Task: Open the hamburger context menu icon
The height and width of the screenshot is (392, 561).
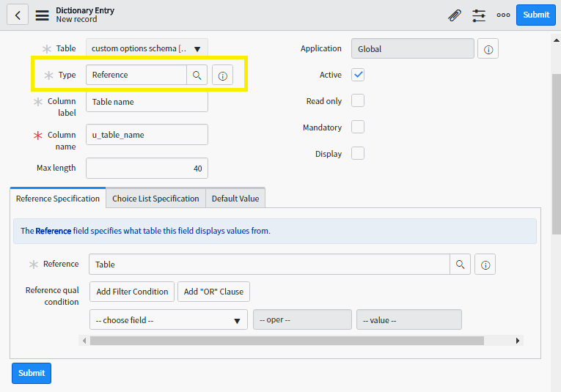Action: (x=43, y=15)
